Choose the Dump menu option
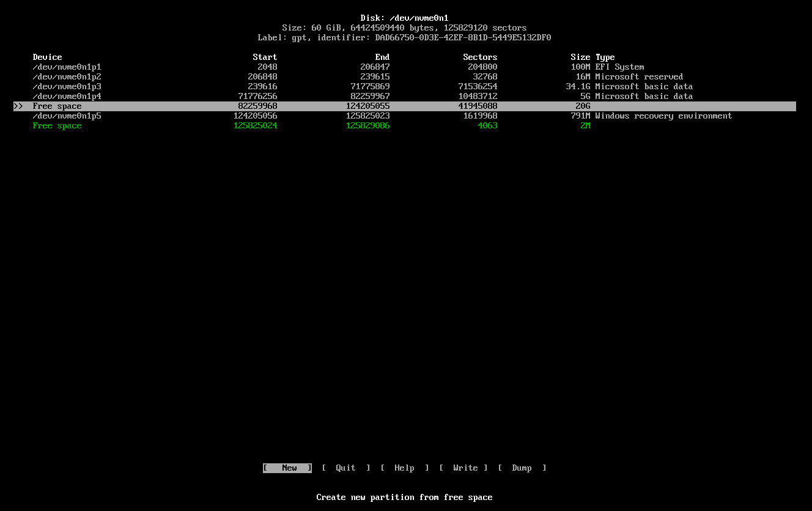812x511 pixels. click(x=522, y=468)
